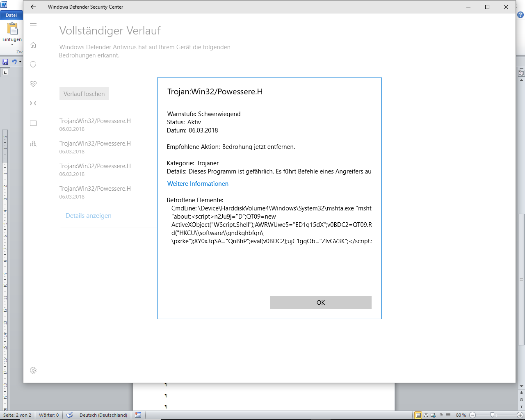Viewport: 525px width, 420px height.
Task: Click the 80 % zoom level in Word
Action: pos(461,415)
